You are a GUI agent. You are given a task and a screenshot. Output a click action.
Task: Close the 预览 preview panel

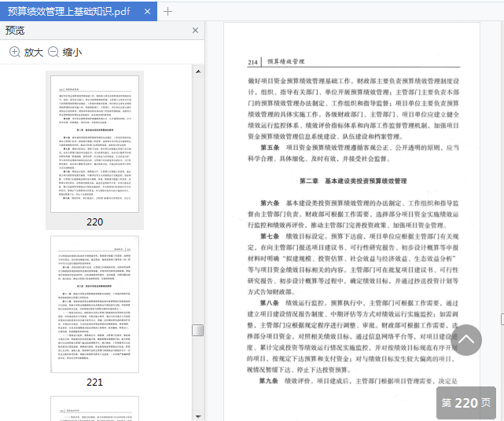point(195,30)
